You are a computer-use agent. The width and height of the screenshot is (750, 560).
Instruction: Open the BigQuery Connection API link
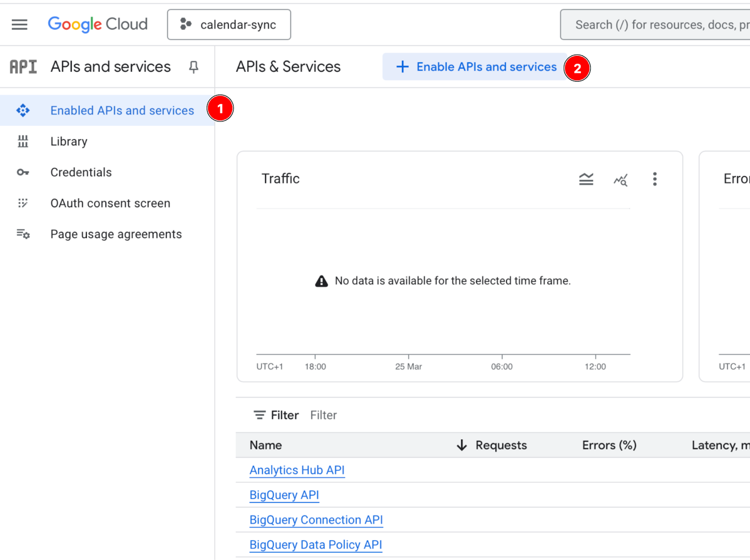(x=316, y=520)
